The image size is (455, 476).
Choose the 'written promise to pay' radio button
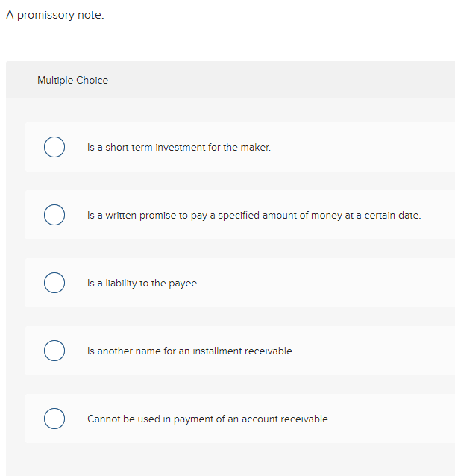point(53,216)
